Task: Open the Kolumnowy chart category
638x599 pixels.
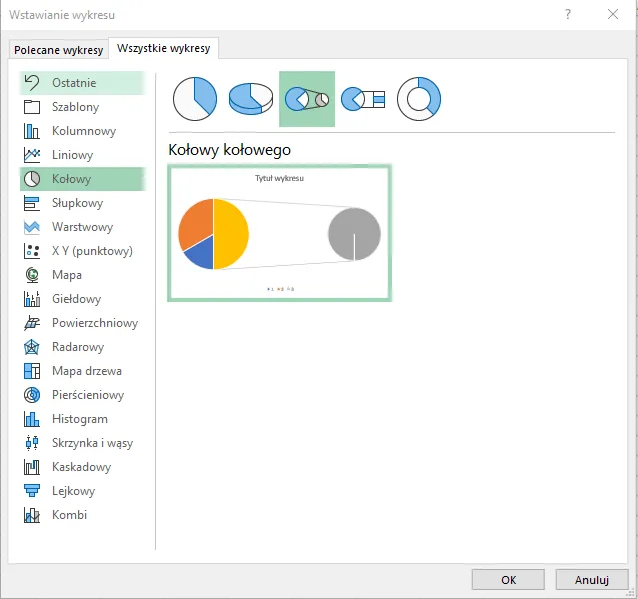Action: 83,131
